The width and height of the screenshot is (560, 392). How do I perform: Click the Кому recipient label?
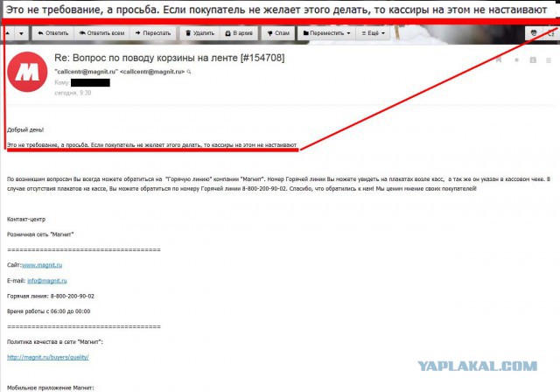click(x=62, y=82)
